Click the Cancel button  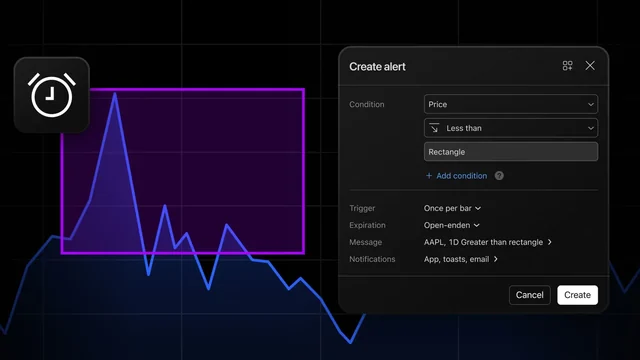pos(529,295)
